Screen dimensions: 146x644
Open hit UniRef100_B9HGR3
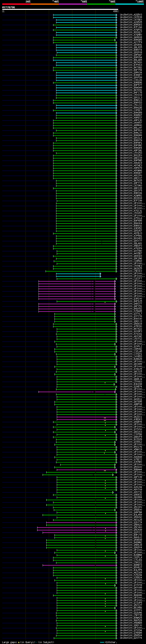pyautogui.click(x=131, y=25)
